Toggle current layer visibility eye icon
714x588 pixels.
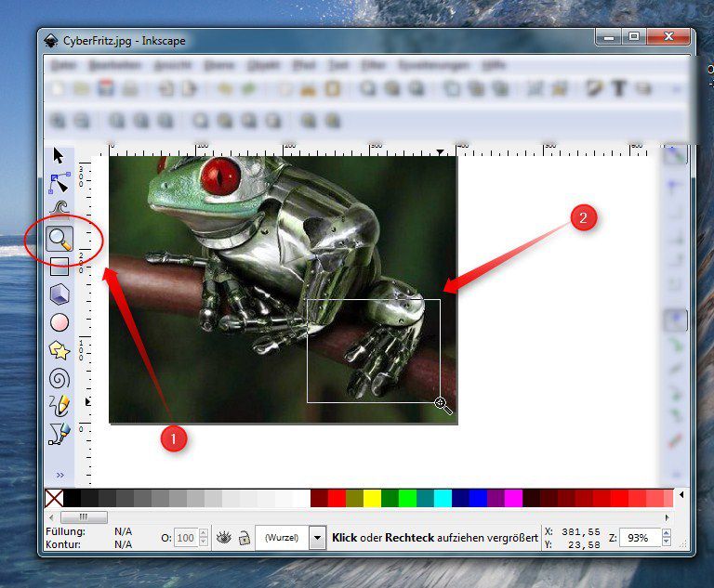pyautogui.click(x=223, y=538)
